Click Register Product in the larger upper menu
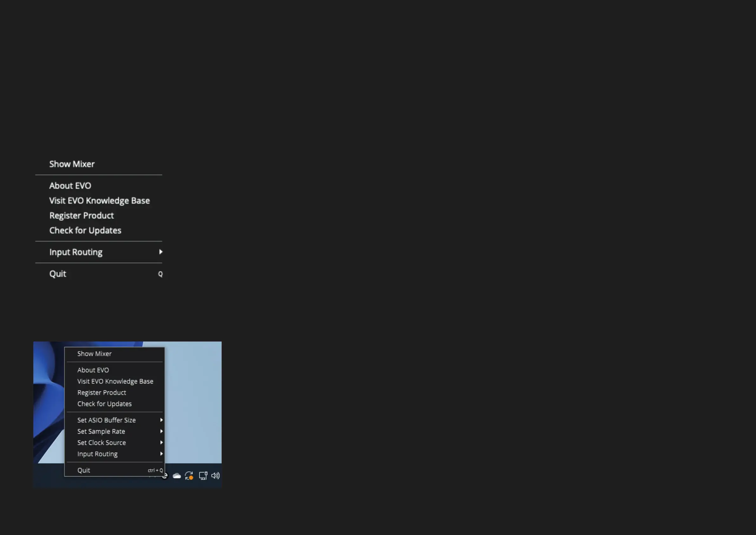This screenshot has width=756, height=535. pyautogui.click(x=81, y=215)
